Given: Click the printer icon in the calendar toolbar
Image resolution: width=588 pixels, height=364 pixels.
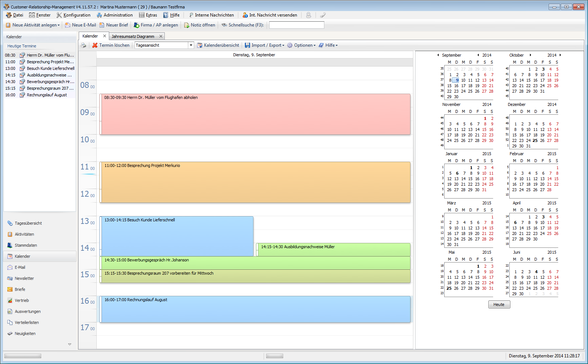Looking at the screenshot, I should pos(84,45).
